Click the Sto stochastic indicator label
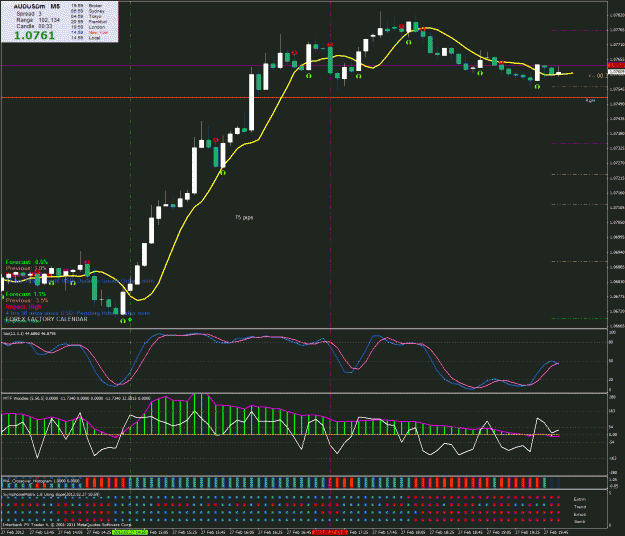The width and height of the screenshot is (625, 536). coord(29,333)
